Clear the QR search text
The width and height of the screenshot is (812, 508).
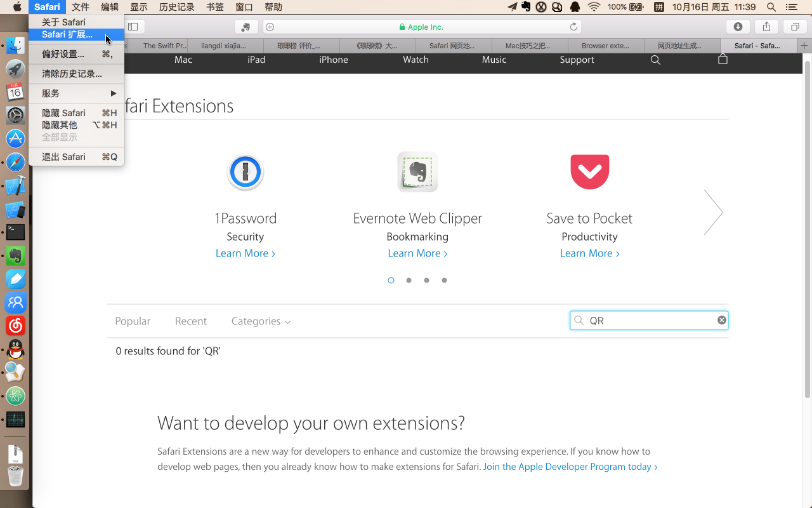(721, 320)
